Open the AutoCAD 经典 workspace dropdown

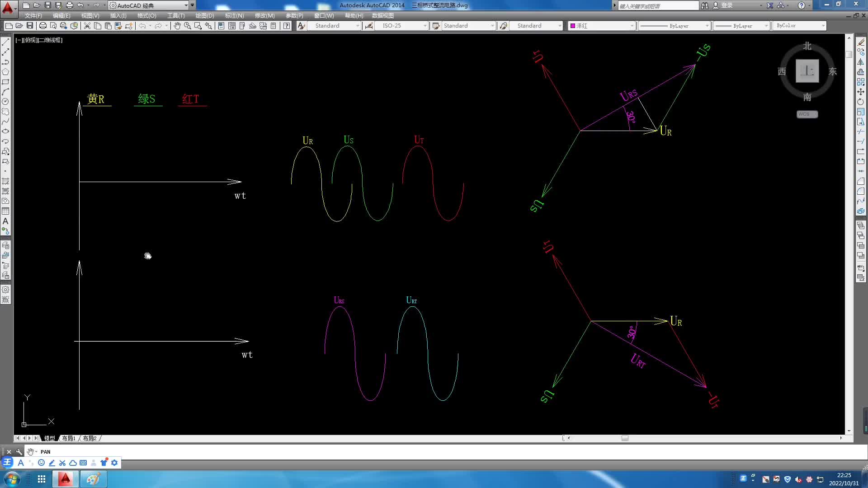(149, 5)
